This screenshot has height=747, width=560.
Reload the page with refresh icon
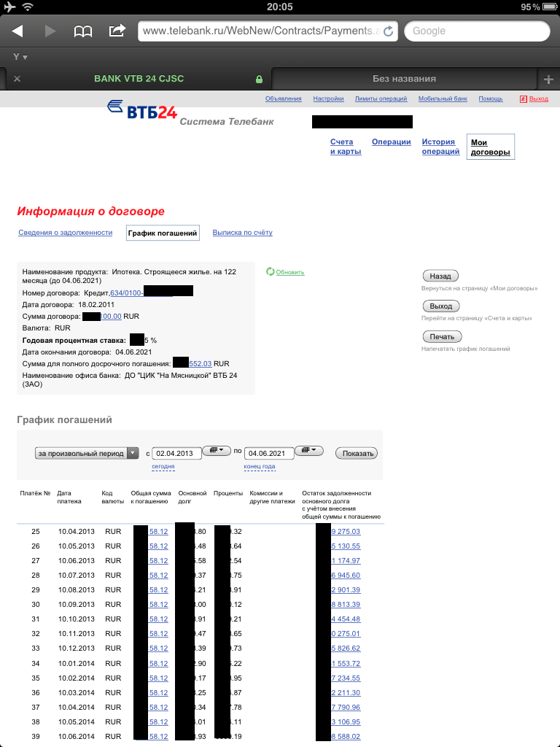(x=388, y=31)
